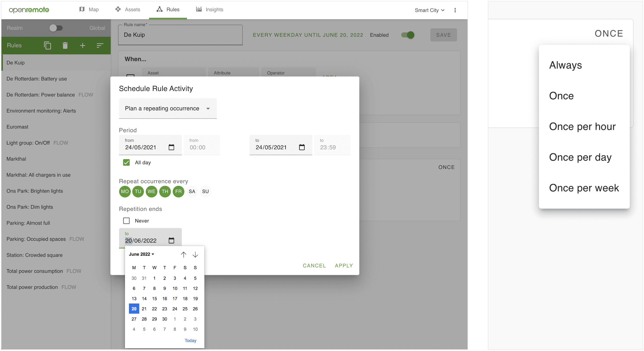644x351 pixels.
Task: Click previous month arrow in calendar
Action: click(x=183, y=255)
